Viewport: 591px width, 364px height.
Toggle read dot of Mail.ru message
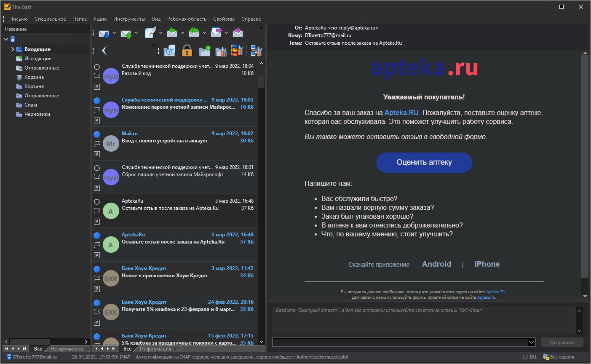97,134
